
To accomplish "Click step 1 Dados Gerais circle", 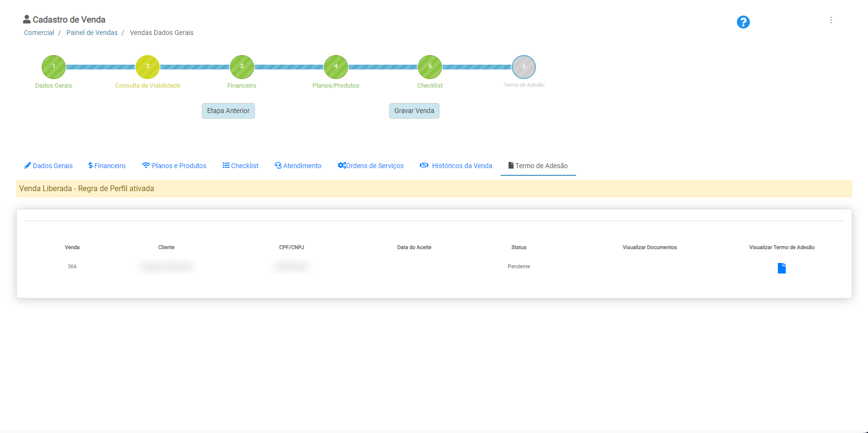I will [54, 67].
